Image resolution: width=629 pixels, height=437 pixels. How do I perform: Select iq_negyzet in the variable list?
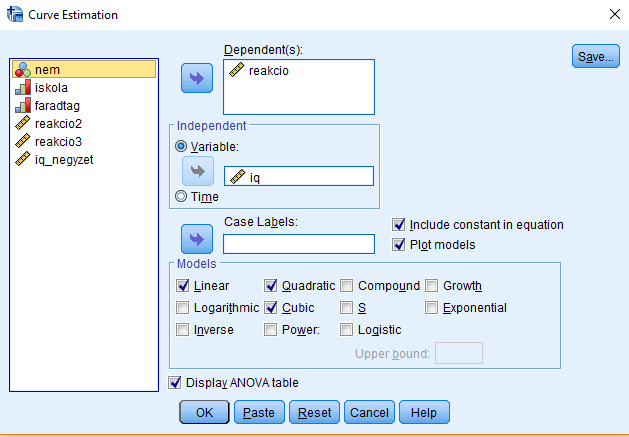(x=84, y=160)
